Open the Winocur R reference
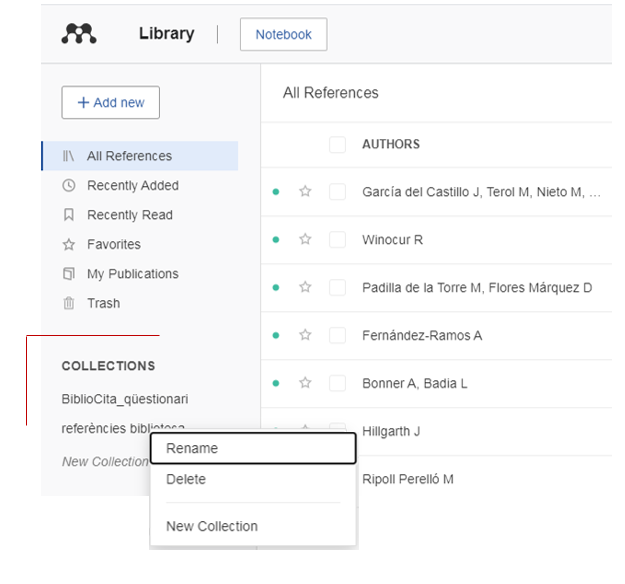The width and height of the screenshot is (625, 584). (x=393, y=240)
